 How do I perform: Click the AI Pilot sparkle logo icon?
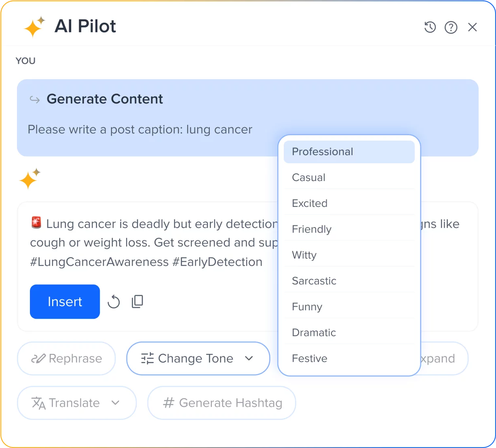point(34,26)
